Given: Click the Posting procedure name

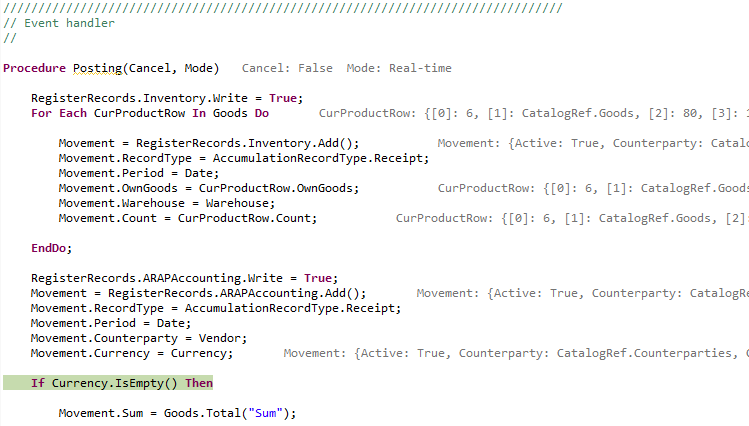Looking at the screenshot, I should tap(97, 68).
